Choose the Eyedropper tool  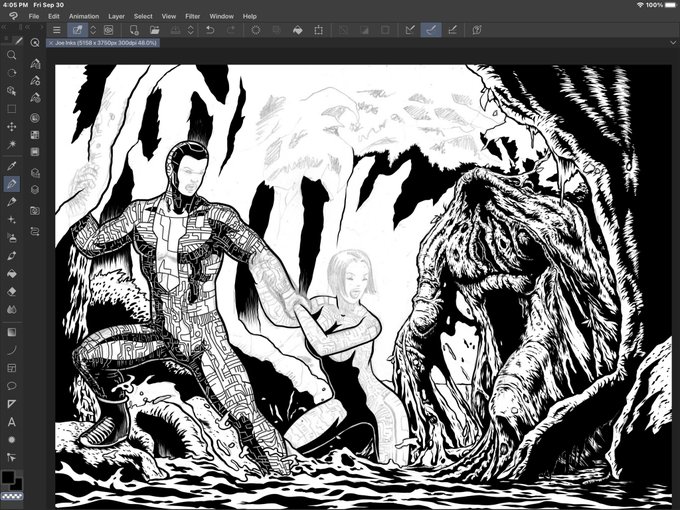pos(11,165)
